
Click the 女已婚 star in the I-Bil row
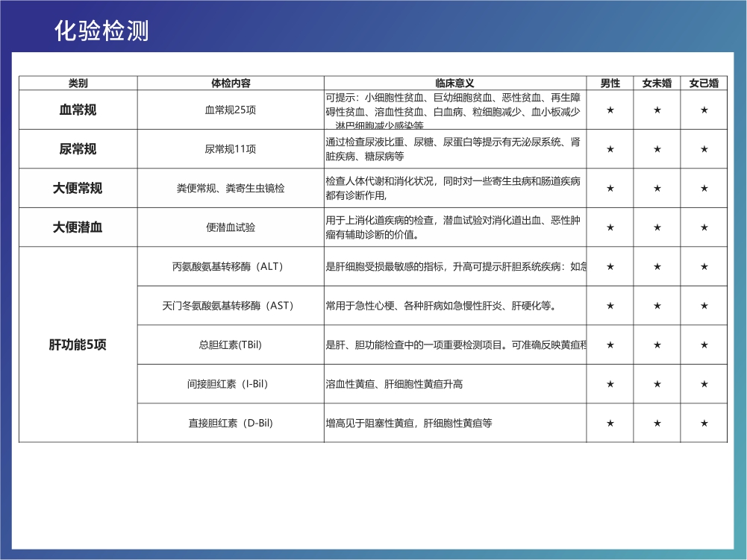pos(704,384)
